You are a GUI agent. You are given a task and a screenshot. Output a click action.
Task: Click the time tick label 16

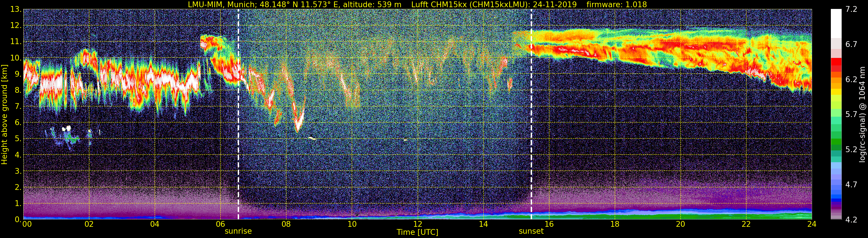coord(549,224)
